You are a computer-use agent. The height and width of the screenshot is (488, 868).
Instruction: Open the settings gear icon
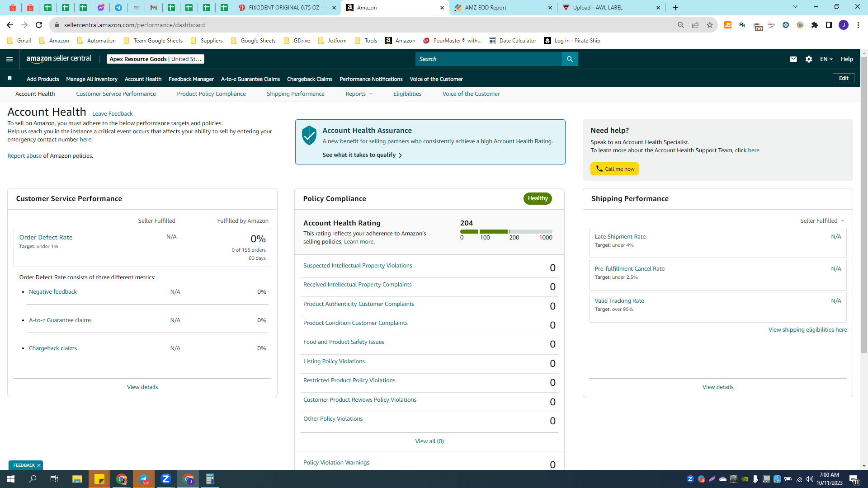click(809, 59)
